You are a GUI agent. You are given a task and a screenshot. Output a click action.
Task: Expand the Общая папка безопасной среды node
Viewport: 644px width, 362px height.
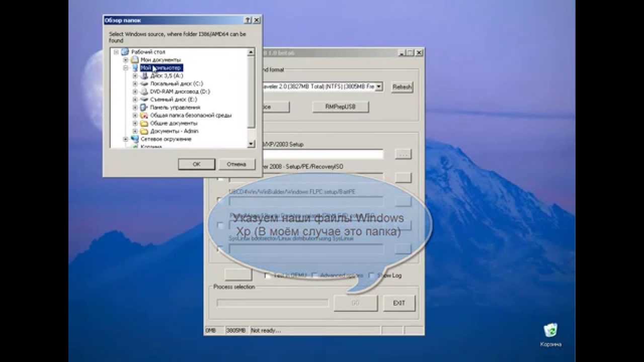(x=135, y=115)
